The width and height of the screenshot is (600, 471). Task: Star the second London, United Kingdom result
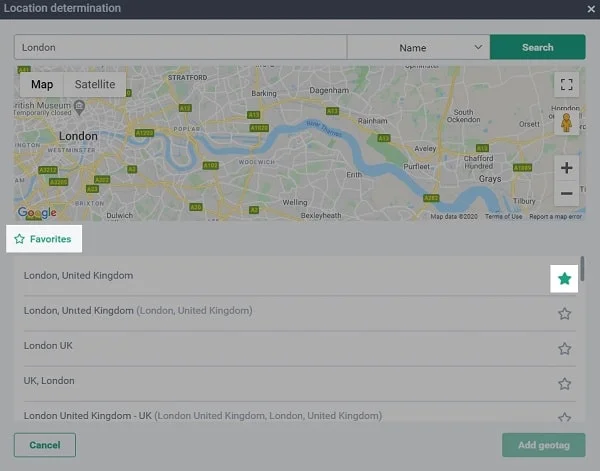(x=564, y=314)
